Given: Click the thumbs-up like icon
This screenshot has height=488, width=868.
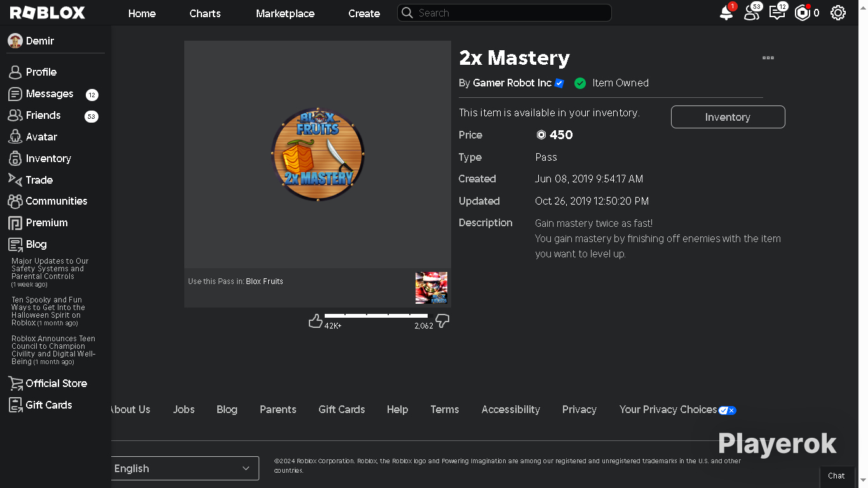Looking at the screenshot, I should 315,321.
